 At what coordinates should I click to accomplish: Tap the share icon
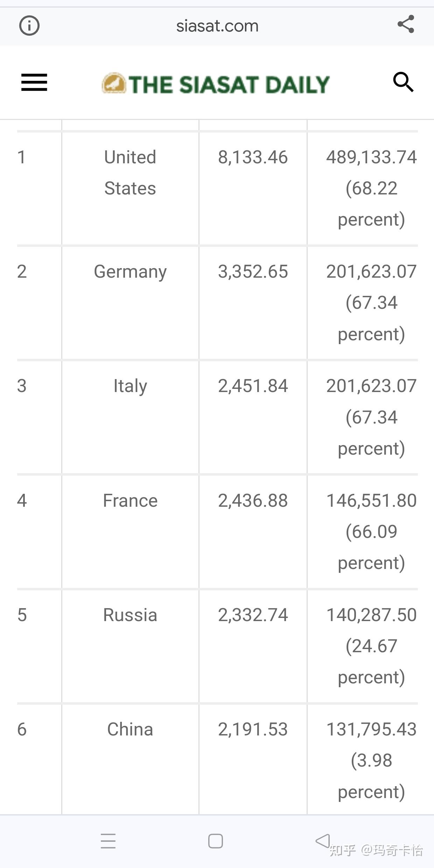(406, 24)
